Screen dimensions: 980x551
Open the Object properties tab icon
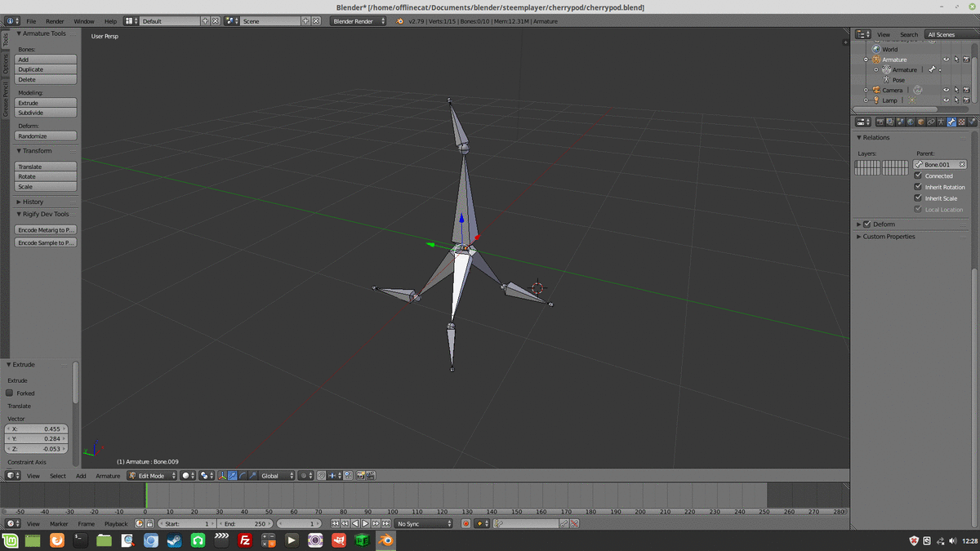920,122
